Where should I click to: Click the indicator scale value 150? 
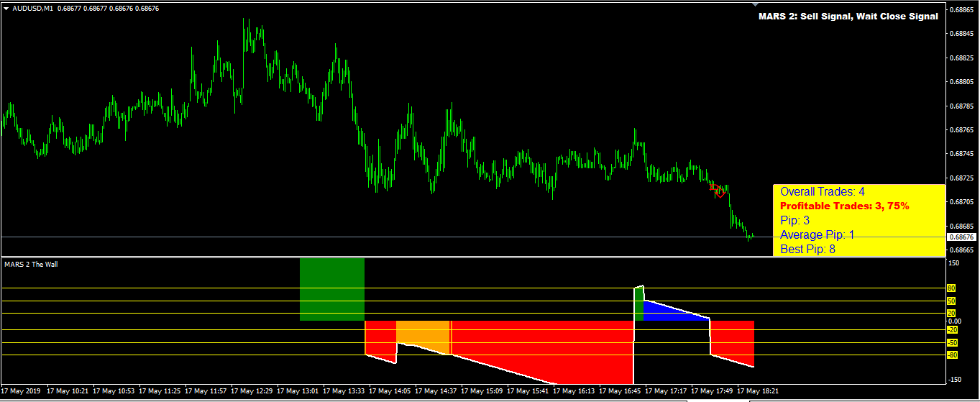coord(954,263)
